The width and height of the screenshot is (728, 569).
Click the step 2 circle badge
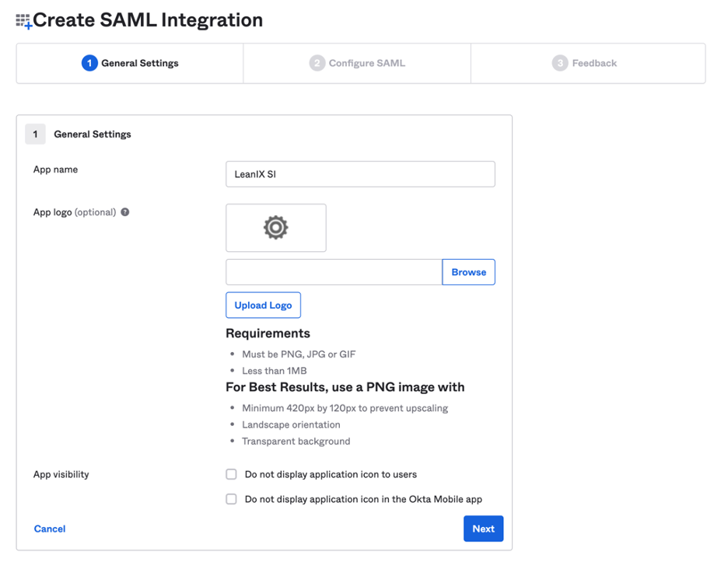pos(317,63)
